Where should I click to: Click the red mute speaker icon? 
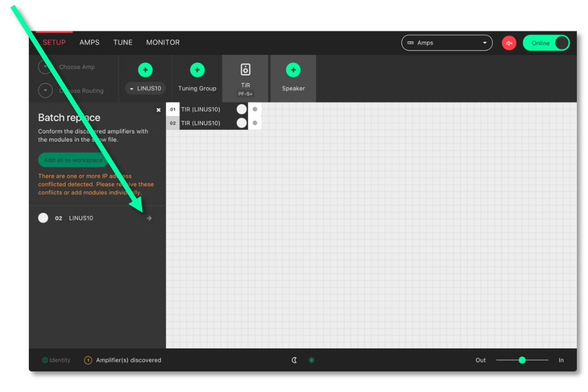pos(509,43)
